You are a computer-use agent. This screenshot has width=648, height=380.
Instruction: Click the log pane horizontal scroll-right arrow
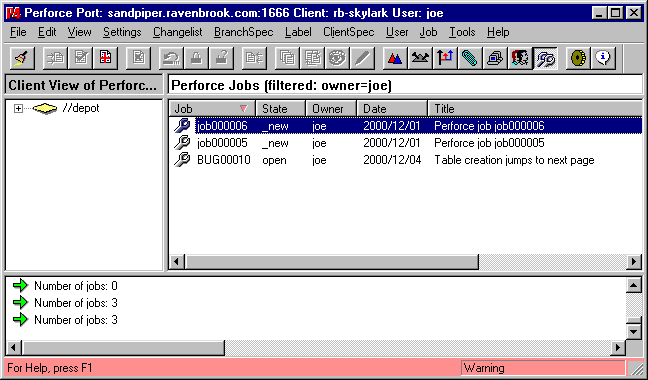coord(617,348)
